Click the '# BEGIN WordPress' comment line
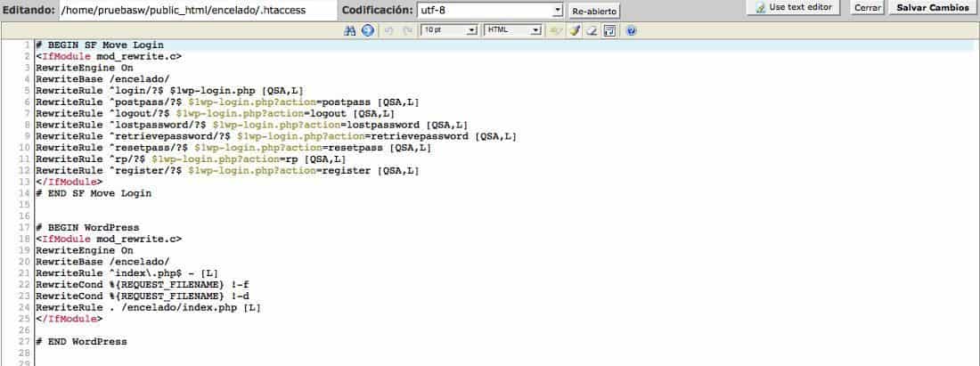The height and width of the screenshot is (366, 980). tap(87, 227)
